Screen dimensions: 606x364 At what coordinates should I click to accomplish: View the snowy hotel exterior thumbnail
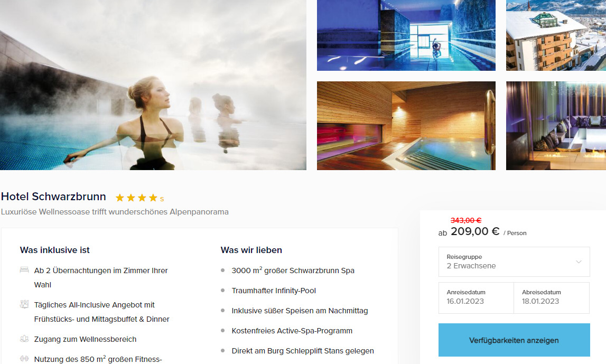[x=556, y=35]
